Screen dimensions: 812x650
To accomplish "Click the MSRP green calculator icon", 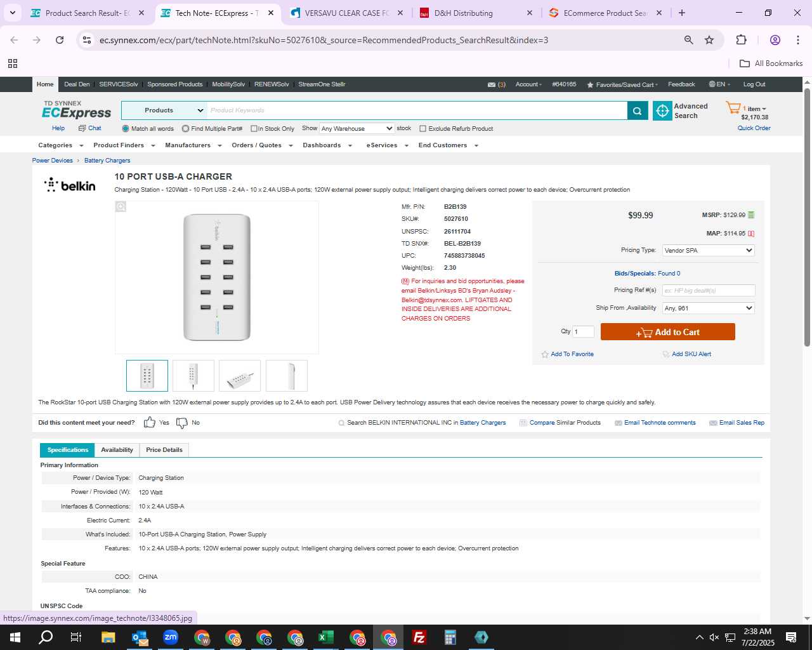I will click(x=751, y=215).
